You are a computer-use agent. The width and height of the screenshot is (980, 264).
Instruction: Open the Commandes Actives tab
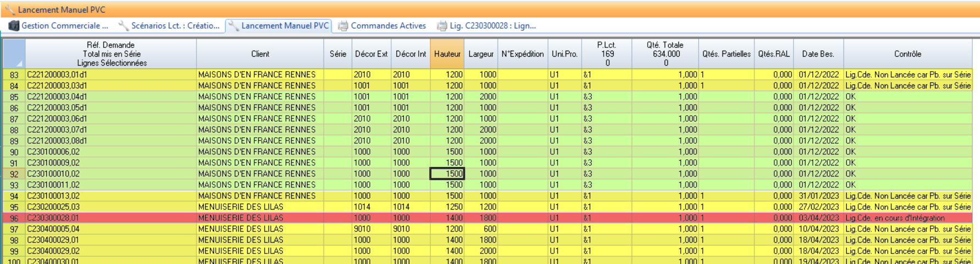[388, 26]
